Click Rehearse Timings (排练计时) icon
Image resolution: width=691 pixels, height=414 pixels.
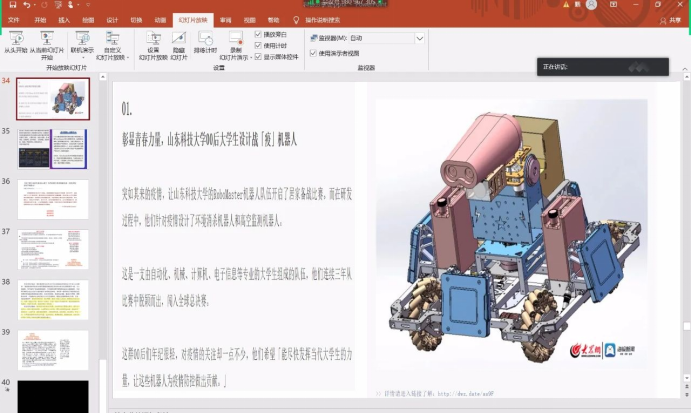205,39
